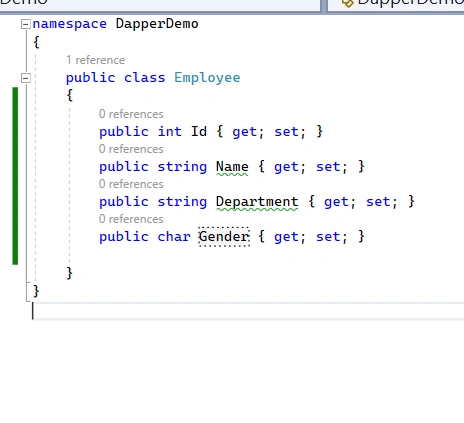The width and height of the screenshot is (464, 423).
Task: Click the opening brace under namespace DapperDemo
Action: tap(36, 42)
